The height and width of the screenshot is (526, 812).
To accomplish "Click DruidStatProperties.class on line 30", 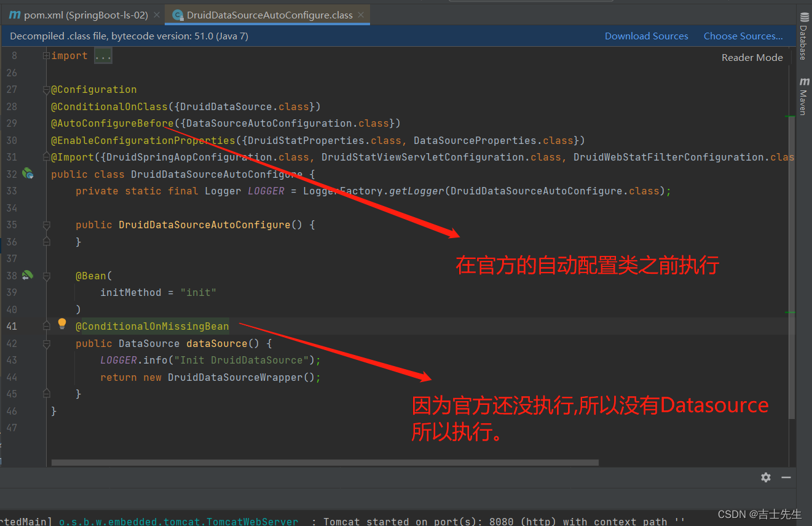I will [325, 140].
